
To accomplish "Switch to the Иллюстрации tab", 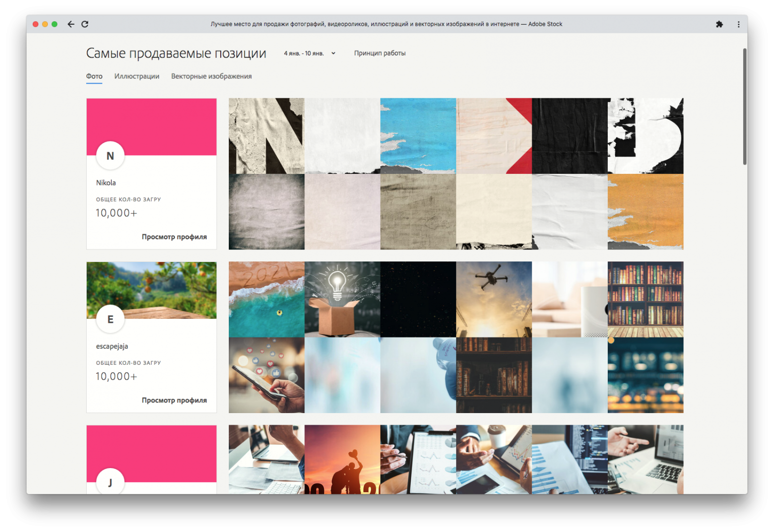I will (x=137, y=77).
